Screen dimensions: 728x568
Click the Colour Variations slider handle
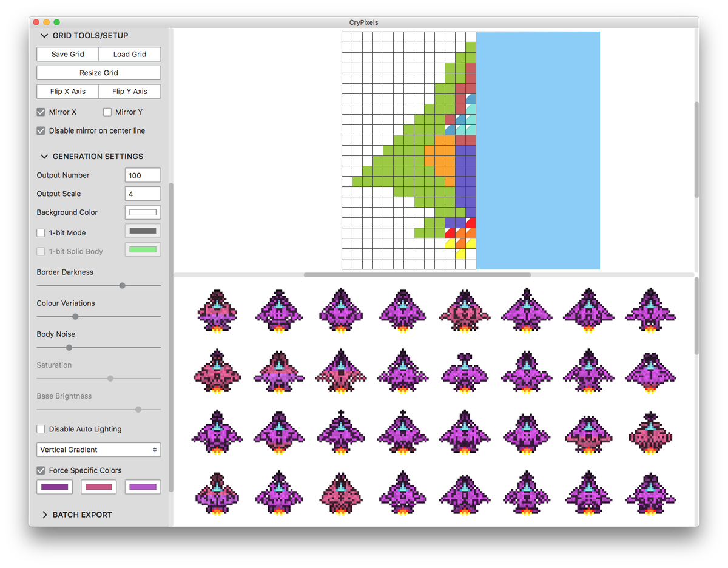pyautogui.click(x=75, y=316)
